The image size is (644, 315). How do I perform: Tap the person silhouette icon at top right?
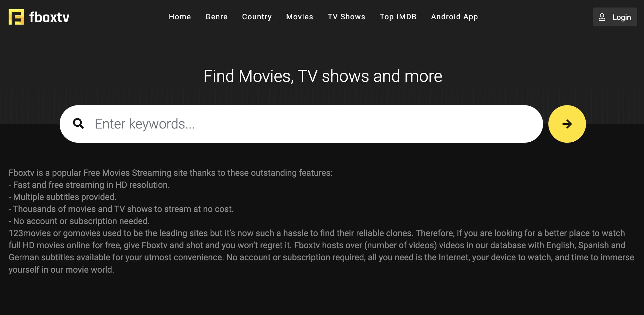pyautogui.click(x=602, y=17)
